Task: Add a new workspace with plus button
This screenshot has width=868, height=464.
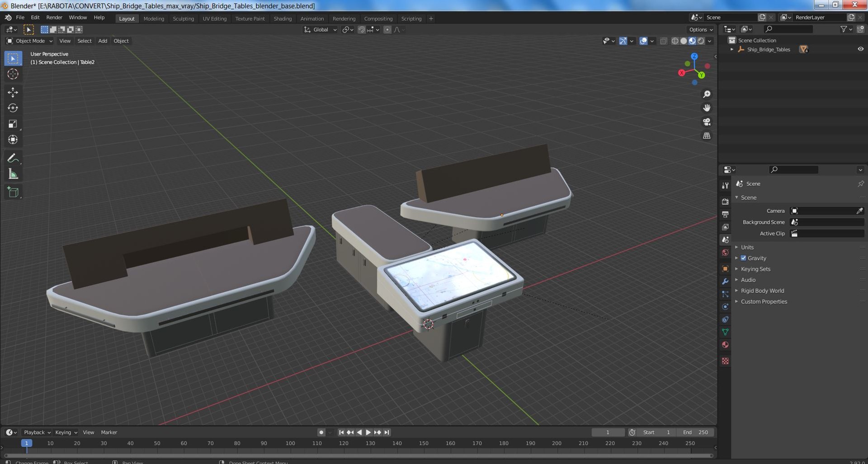Action: [431, 19]
